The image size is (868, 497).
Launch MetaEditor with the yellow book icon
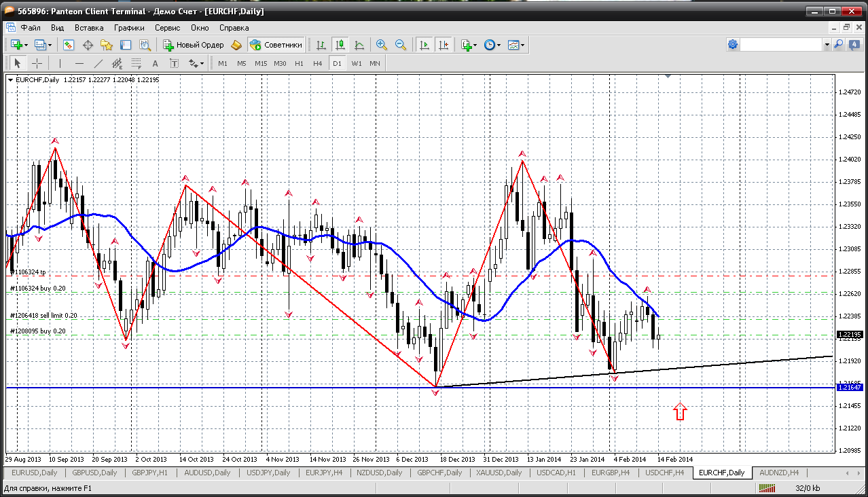tap(236, 45)
